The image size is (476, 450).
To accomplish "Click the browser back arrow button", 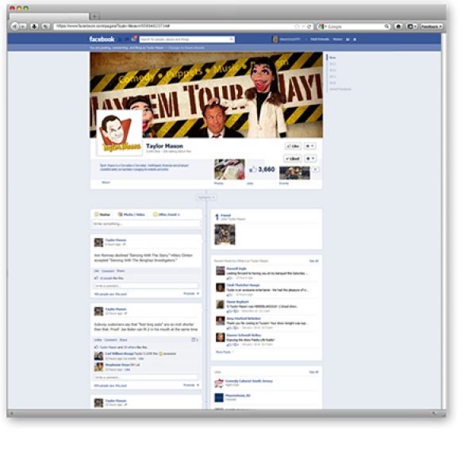I will pos(14,26).
